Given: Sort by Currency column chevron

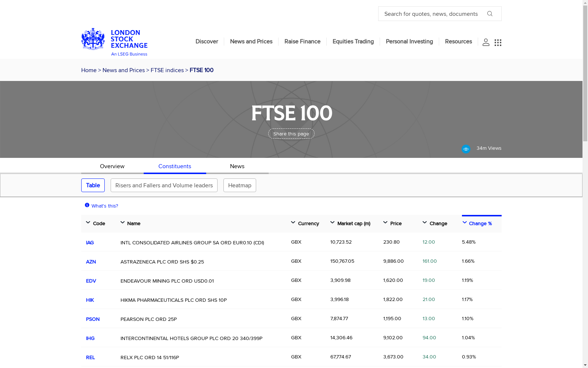Looking at the screenshot, I should [293, 223].
